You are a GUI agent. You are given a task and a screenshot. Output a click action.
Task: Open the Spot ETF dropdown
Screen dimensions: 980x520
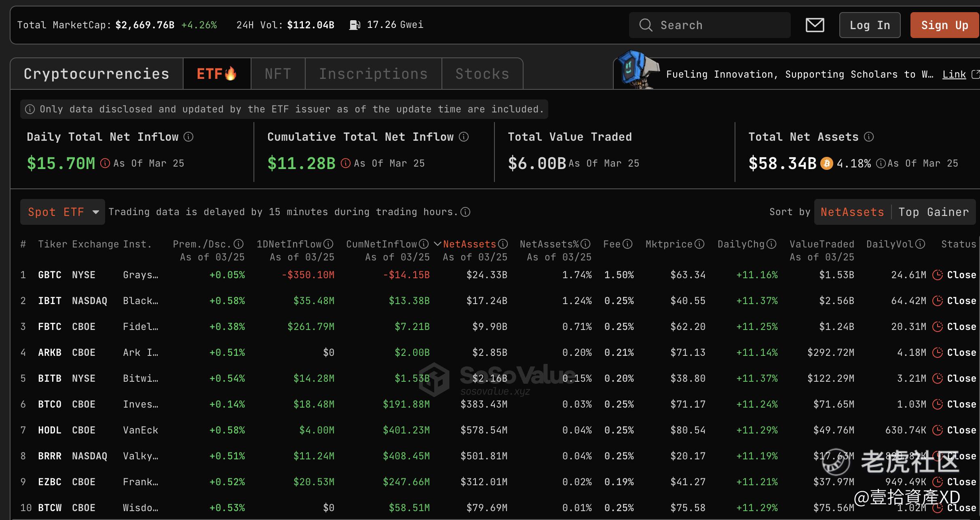[63, 212]
